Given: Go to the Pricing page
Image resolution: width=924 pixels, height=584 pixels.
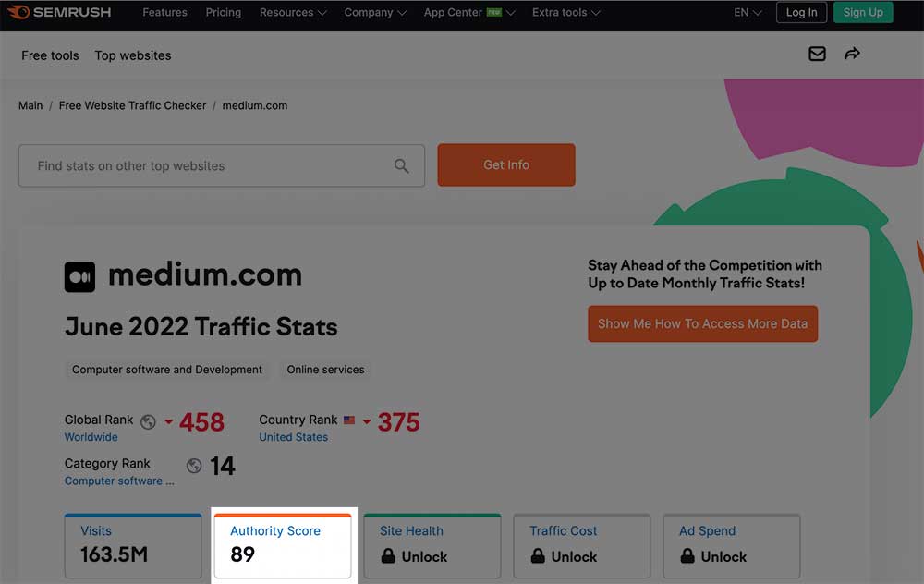Looking at the screenshot, I should click(224, 12).
